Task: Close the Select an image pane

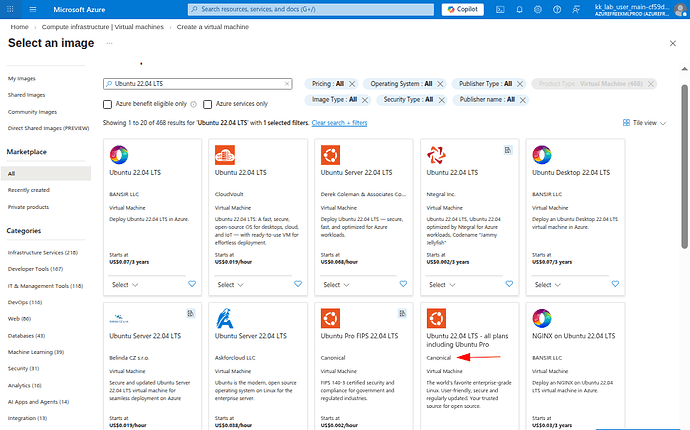Action: (674, 46)
